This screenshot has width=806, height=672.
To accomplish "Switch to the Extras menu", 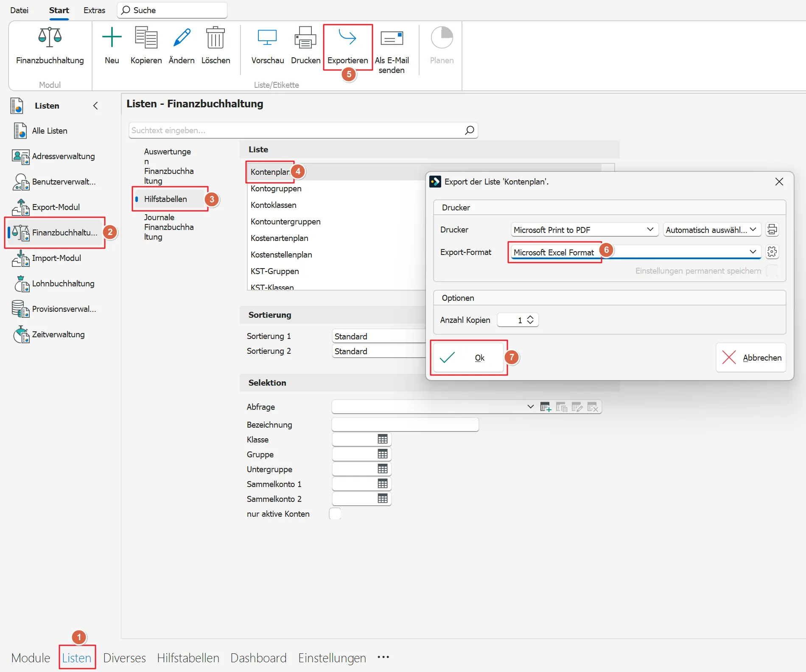I will coord(94,10).
